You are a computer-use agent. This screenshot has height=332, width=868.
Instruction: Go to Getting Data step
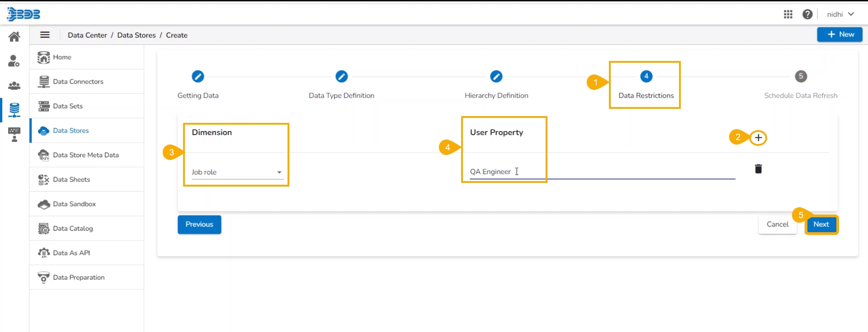(x=198, y=77)
